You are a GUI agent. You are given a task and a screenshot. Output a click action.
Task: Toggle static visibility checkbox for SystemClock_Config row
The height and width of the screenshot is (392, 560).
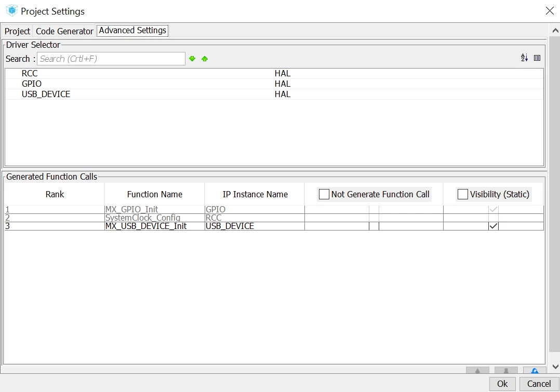point(494,218)
